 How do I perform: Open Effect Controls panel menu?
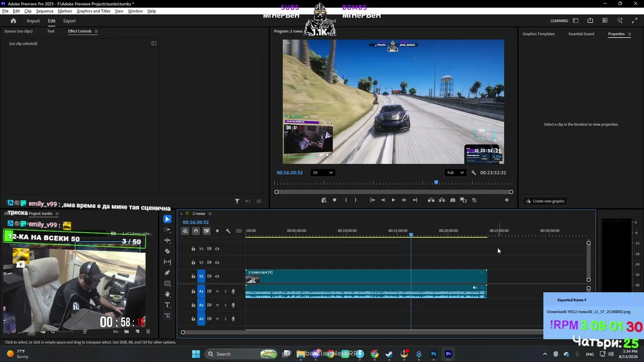(96, 31)
